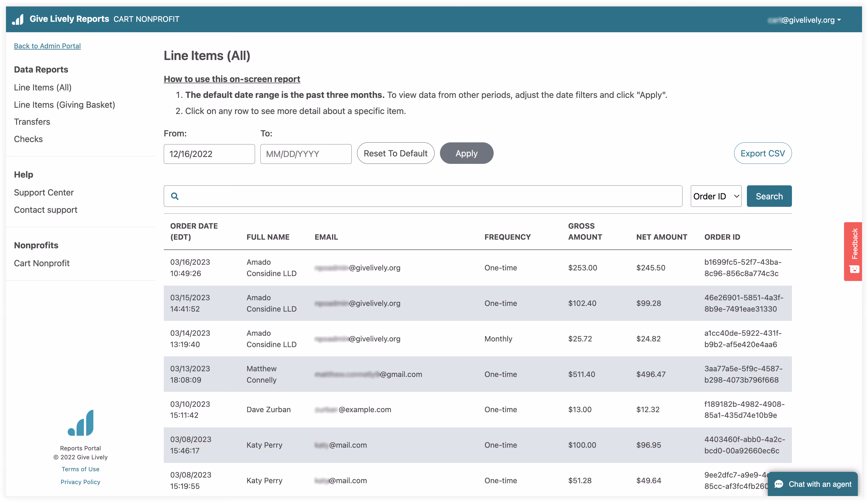Click net amount $96.95
Viewport: 868px width, 502px height.
pos(648,445)
